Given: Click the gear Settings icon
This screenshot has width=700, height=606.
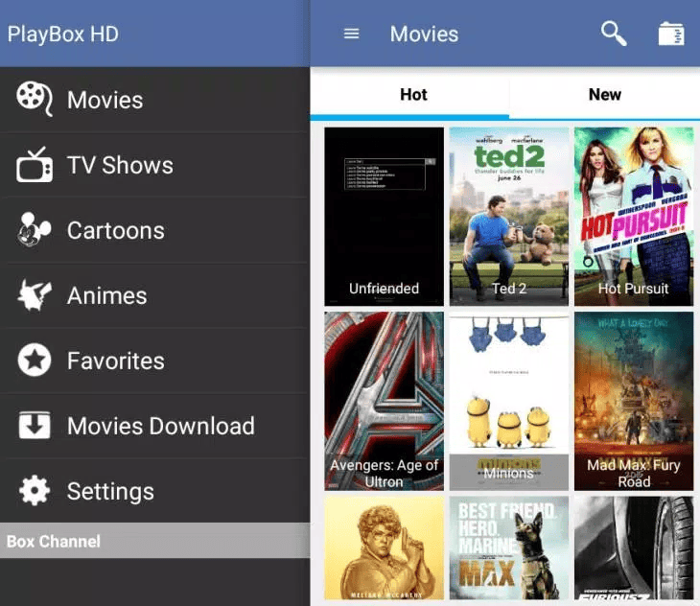Looking at the screenshot, I should [35, 490].
